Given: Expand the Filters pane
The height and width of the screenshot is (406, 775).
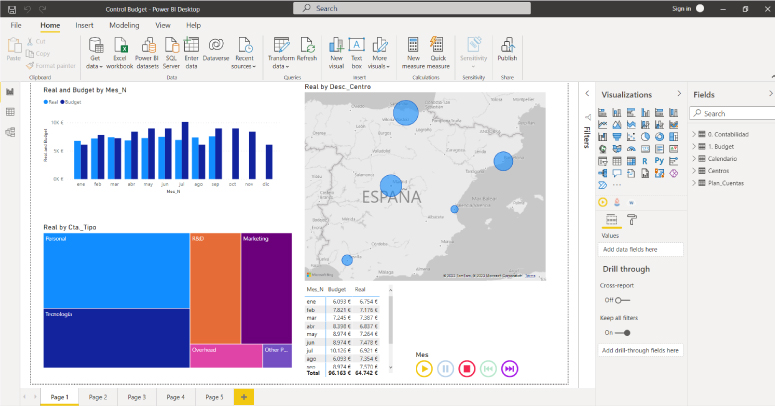Looking at the screenshot, I should tap(587, 93).
